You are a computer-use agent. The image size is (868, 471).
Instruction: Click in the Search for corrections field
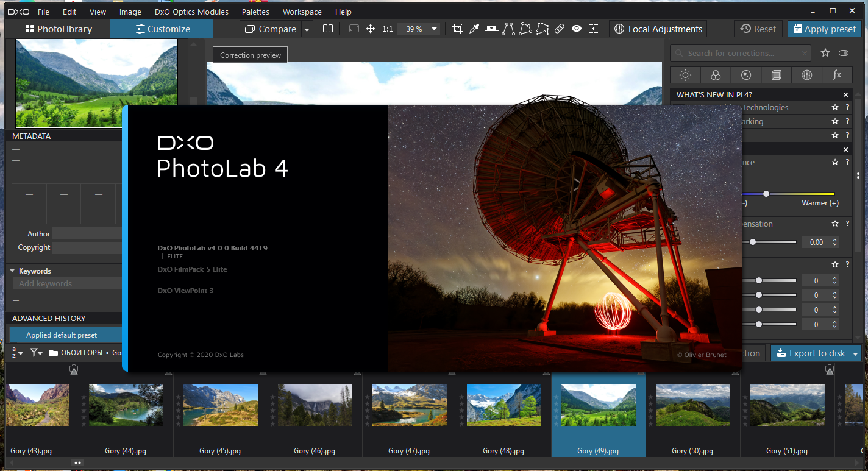click(741, 53)
